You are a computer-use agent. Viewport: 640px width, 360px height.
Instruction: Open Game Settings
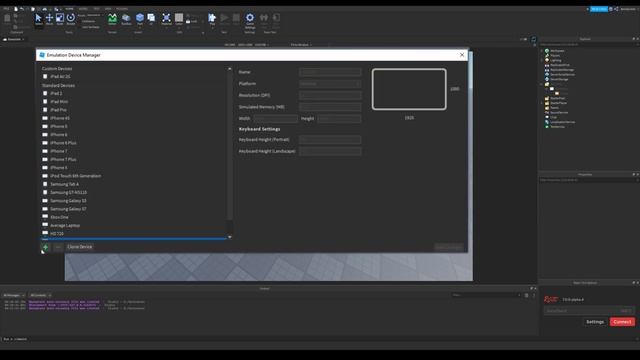click(250, 20)
